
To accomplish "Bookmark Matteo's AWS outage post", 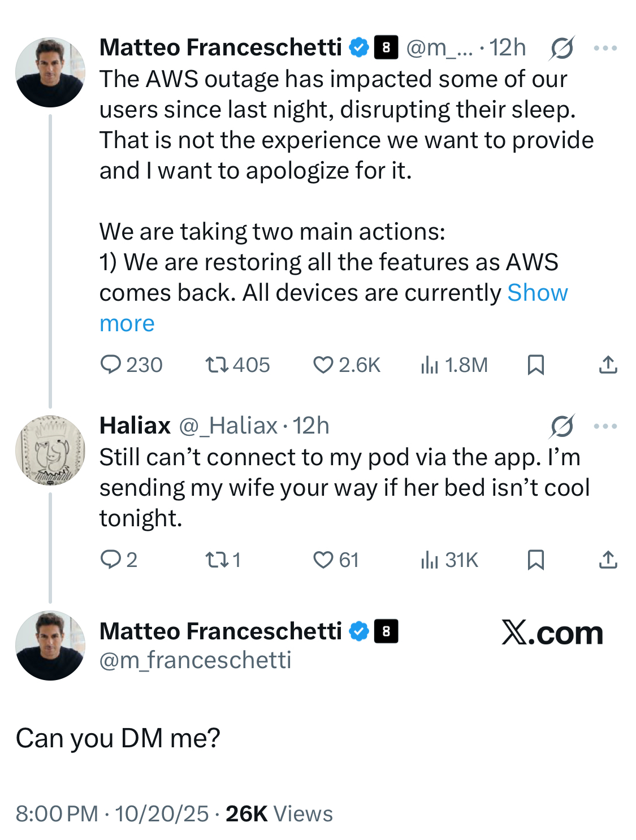I will [x=535, y=365].
